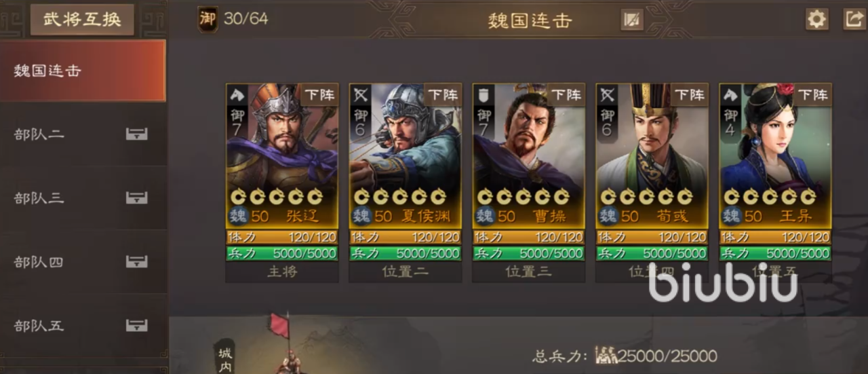This screenshot has height=374, width=868.
Task: Open the 武将互换 swap button
Action: (82, 19)
